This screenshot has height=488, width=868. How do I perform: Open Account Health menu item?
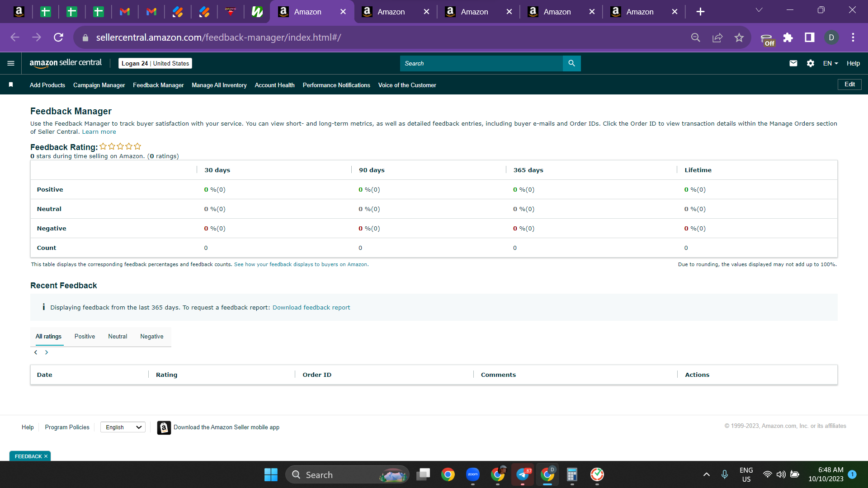pos(274,85)
